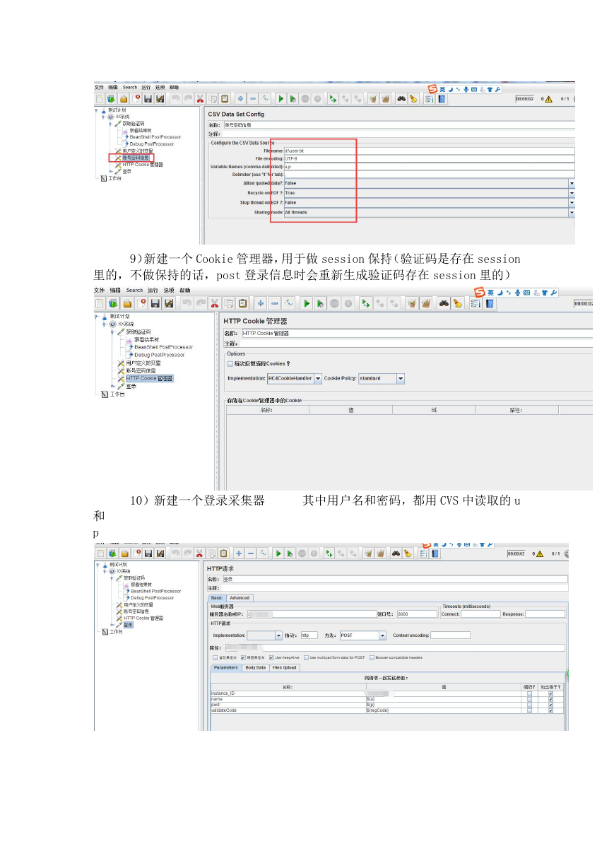This screenshot has height=868, width=614.
Task: Open the HC4CookieHandler Implementation dropdown
Action: coord(318,378)
